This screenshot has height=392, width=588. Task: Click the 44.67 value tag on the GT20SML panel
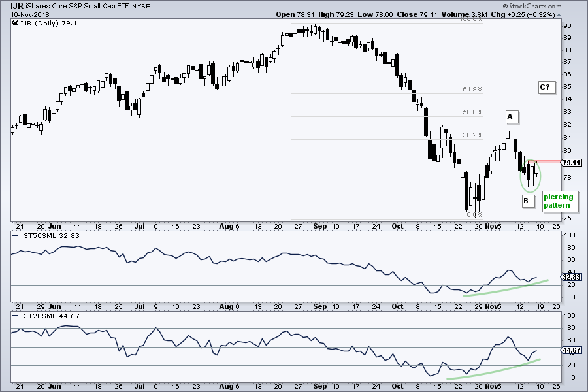pyautogui.click(x=572, y=350)
